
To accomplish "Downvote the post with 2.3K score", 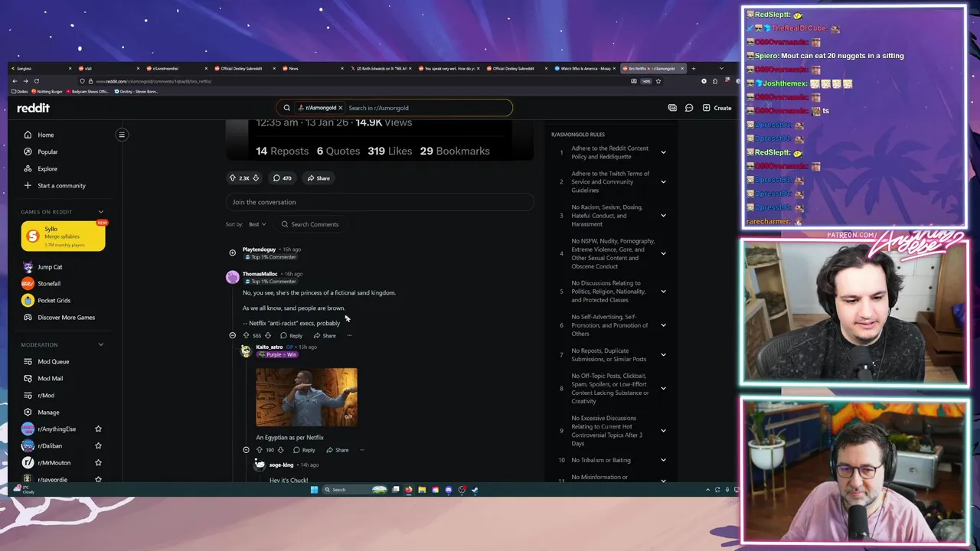I will click(x=256, y=178).
